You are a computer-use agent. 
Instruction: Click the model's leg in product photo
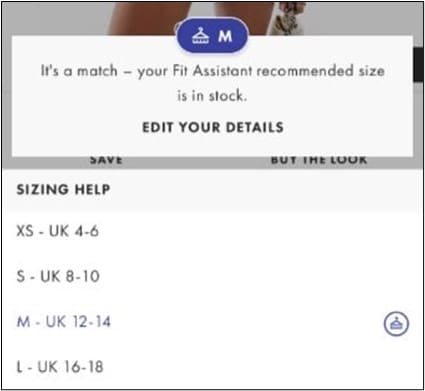[147, 18]
